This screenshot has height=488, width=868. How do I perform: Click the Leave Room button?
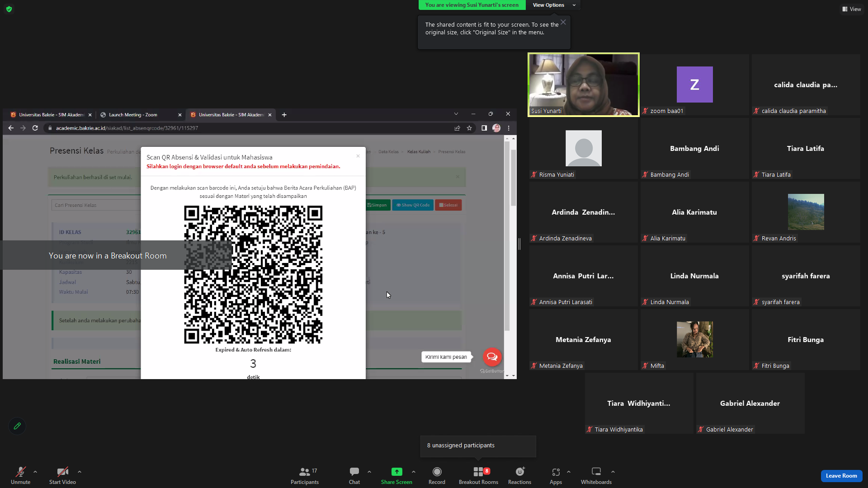841,476
